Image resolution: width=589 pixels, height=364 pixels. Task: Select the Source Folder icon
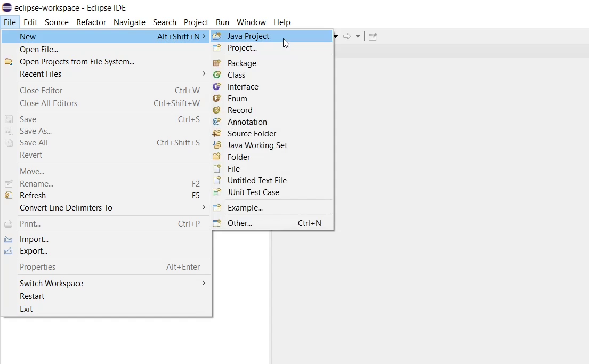click(x=217, y=133)
